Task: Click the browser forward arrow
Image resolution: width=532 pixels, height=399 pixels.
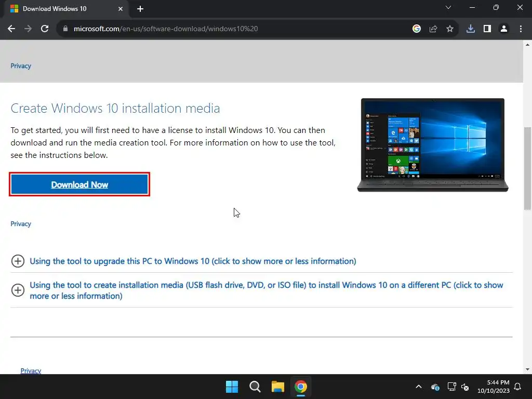Action: (28, 29)
